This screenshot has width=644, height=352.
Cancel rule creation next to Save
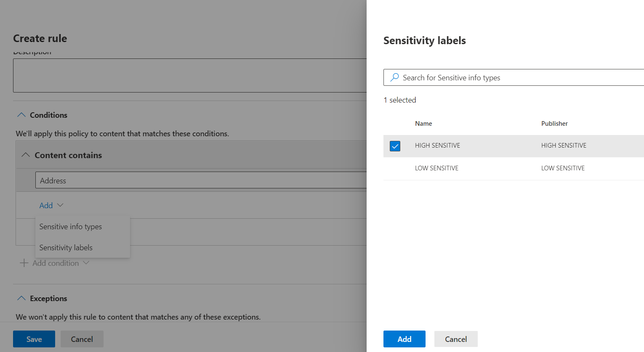(x=82, y=339)
